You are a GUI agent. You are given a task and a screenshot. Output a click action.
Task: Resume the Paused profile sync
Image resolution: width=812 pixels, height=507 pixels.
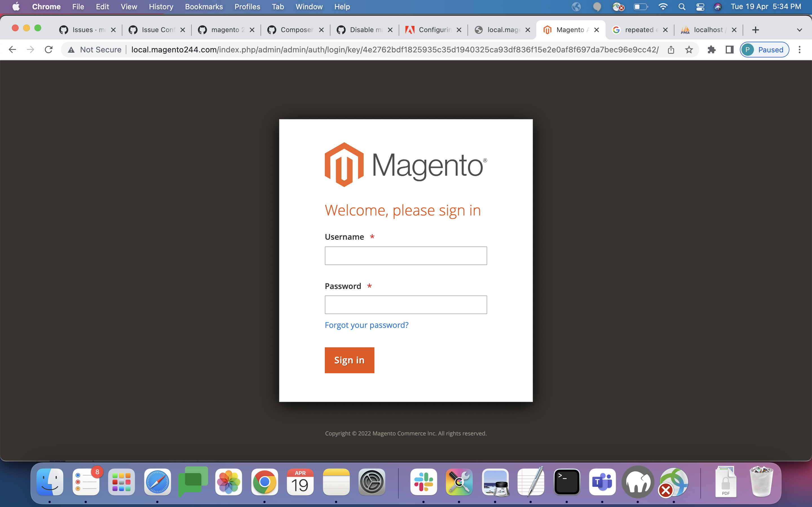(765, 49)
